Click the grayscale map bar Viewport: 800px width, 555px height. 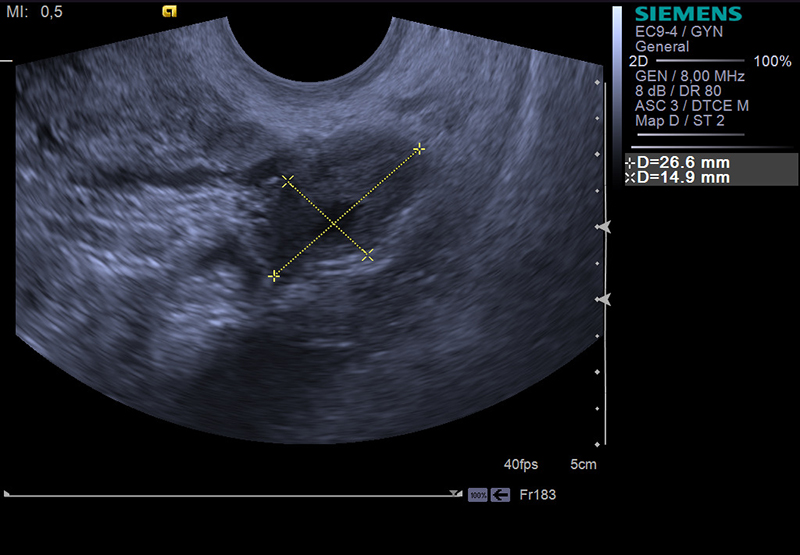click(617, 95)
